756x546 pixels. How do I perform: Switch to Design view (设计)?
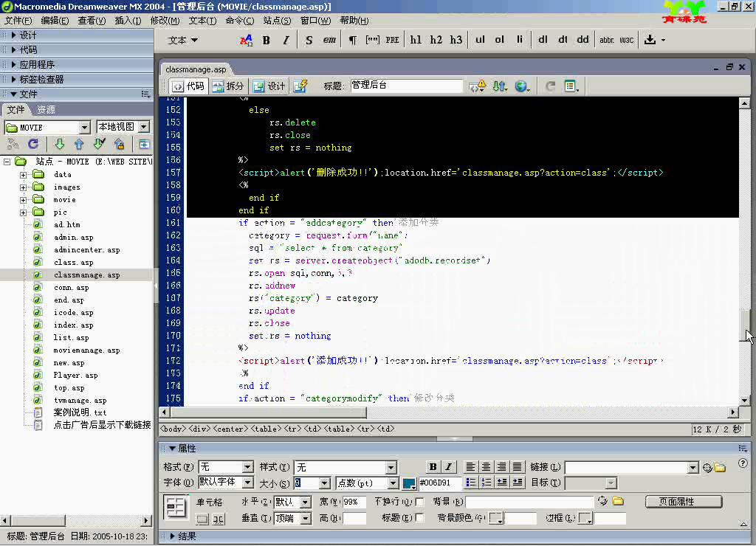[269, 86]
